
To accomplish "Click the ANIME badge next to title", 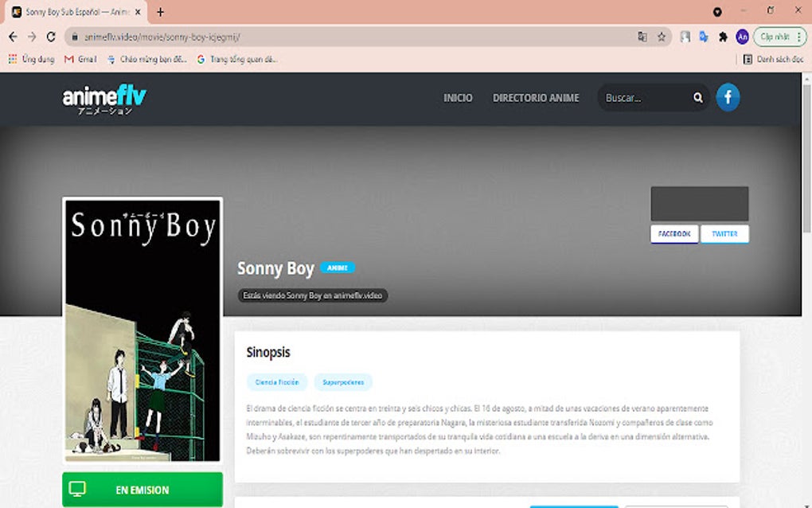I will (337, 268).
